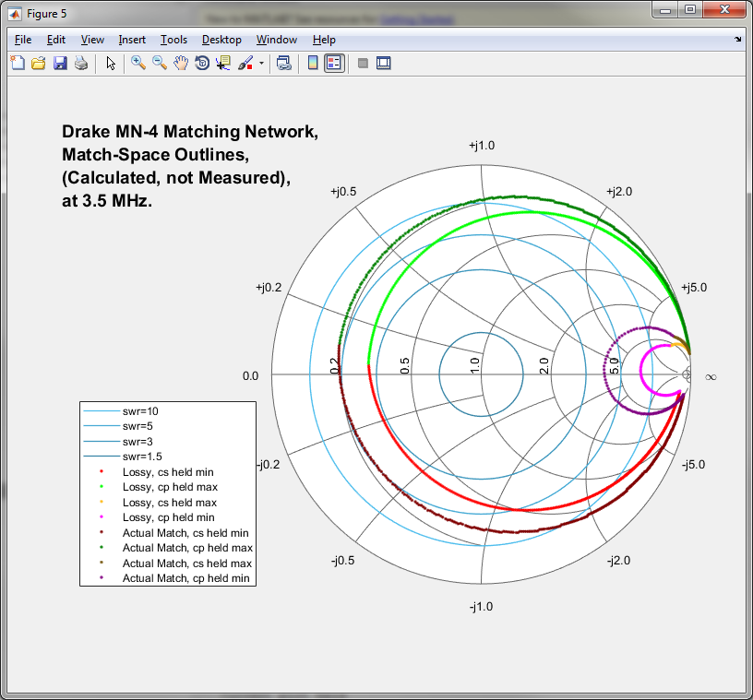The width and height of the screenshot is (753, 700).
Task: Open the Desktop menu
Action: coord(221,40)
